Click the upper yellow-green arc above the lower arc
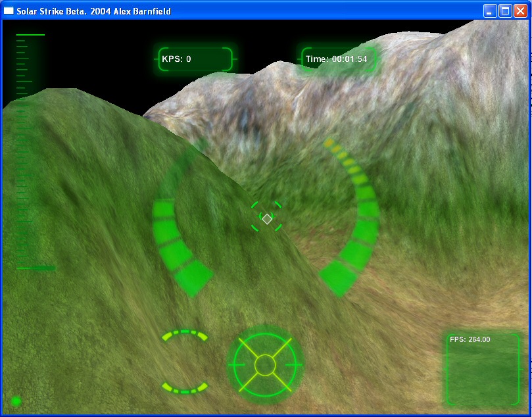 coord(185,335)
